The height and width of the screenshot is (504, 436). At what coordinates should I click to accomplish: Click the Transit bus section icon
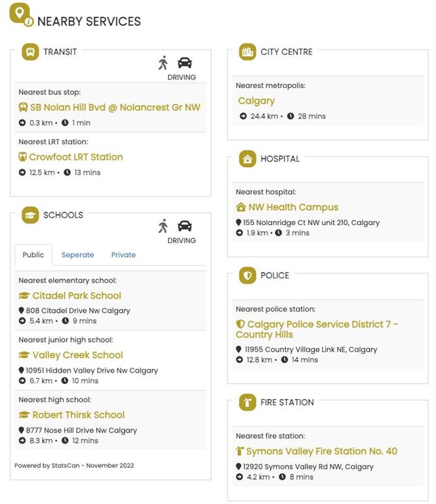tap(30, 52)
